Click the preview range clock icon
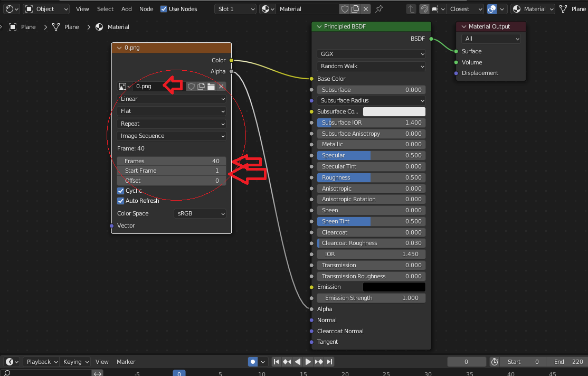This screenshot has width=588, height=376. click(495, 362)
